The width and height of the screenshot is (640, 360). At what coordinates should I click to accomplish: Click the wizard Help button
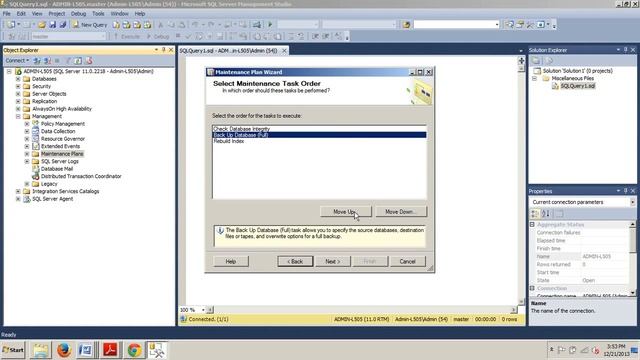click(231, 261)
